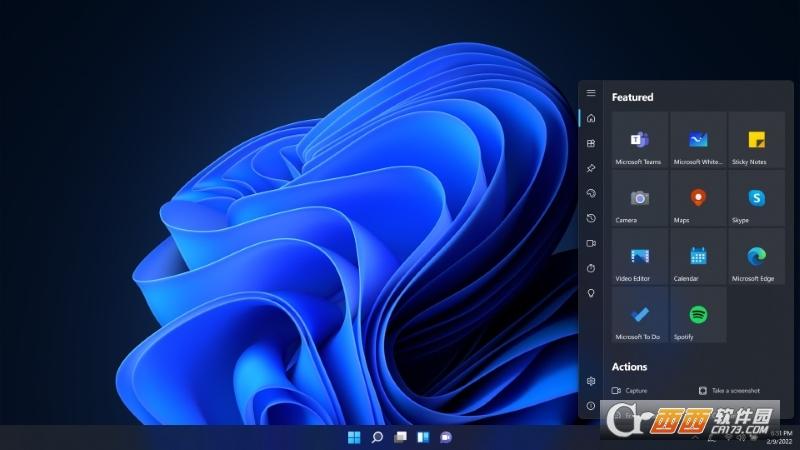Image resolution: width=800 pixels, height=450 pixels.
Task: Open the history clock icon in the sidebar
Action: (x=591, y=218)
